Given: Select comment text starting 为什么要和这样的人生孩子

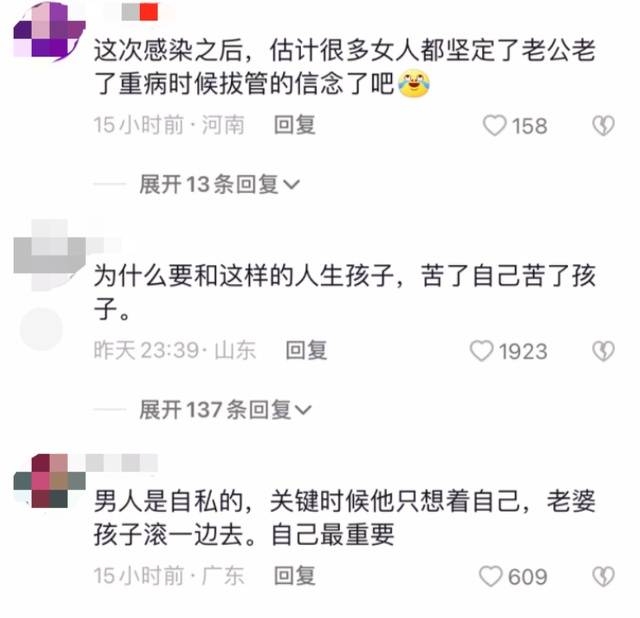Looking at the screenshot, I should click(x=344, y=292).
